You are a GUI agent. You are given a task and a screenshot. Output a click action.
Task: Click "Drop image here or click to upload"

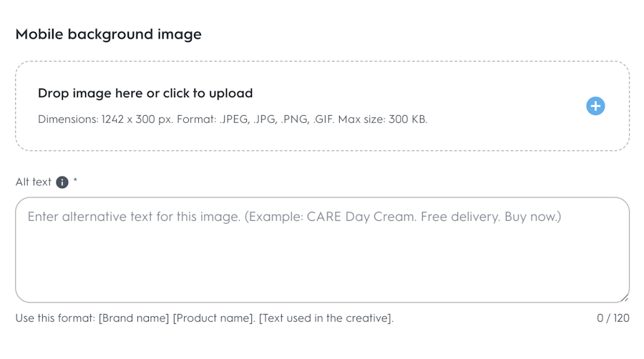point(145,93)
